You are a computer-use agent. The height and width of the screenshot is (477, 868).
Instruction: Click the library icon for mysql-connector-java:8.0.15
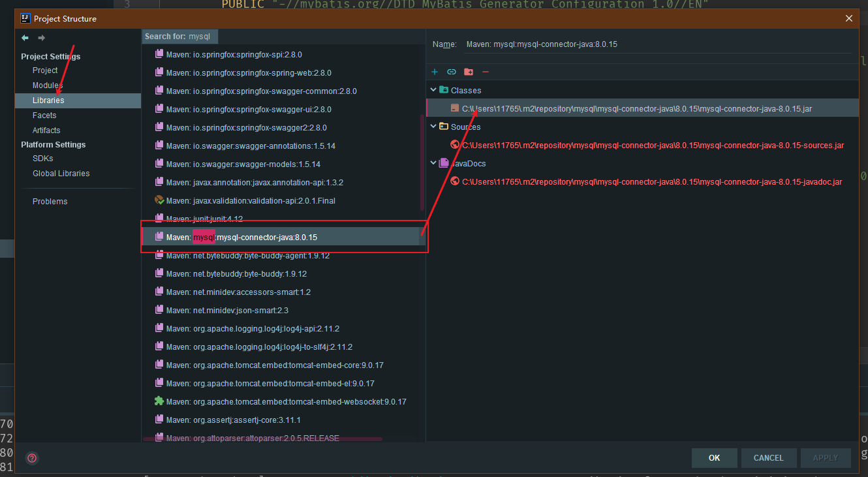tap(159, 237)
